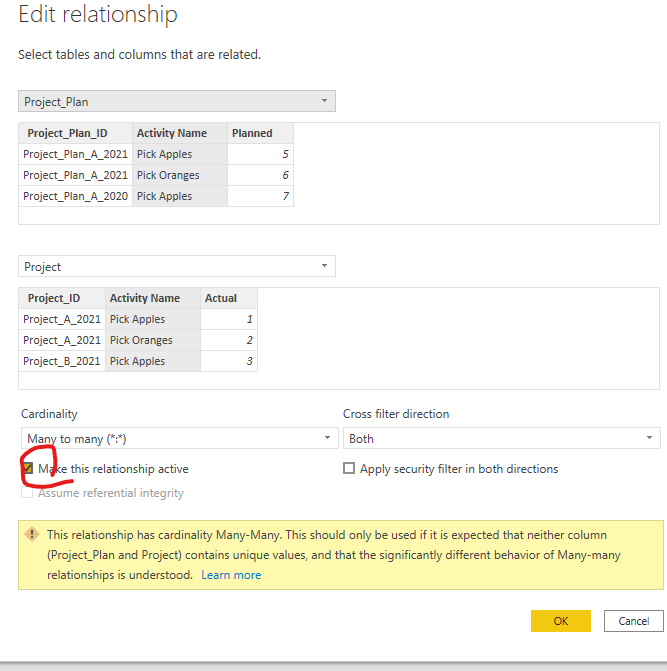Click Project_A_2021 in the Pick Apples row

point(62,319)
